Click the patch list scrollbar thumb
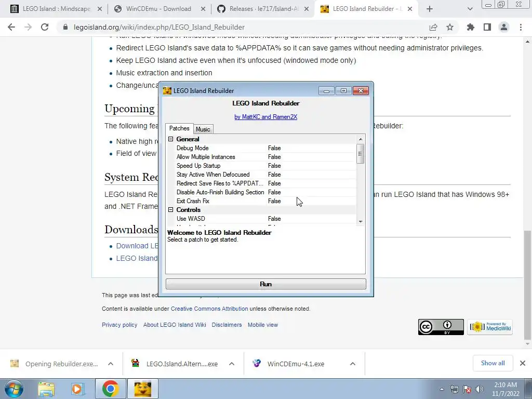532x399 pixels. point(361,154)
